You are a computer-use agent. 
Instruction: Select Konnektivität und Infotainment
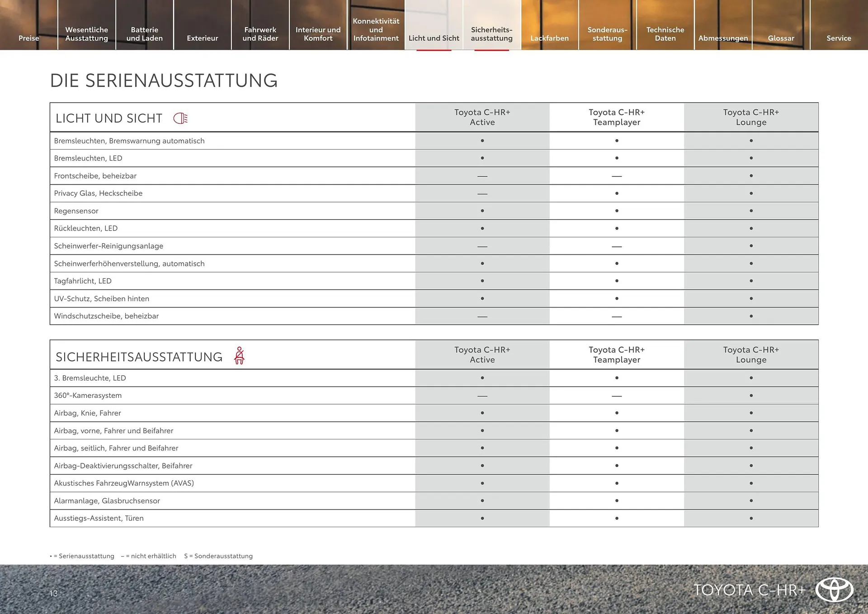pyautogui.click(x=376, y=29)
